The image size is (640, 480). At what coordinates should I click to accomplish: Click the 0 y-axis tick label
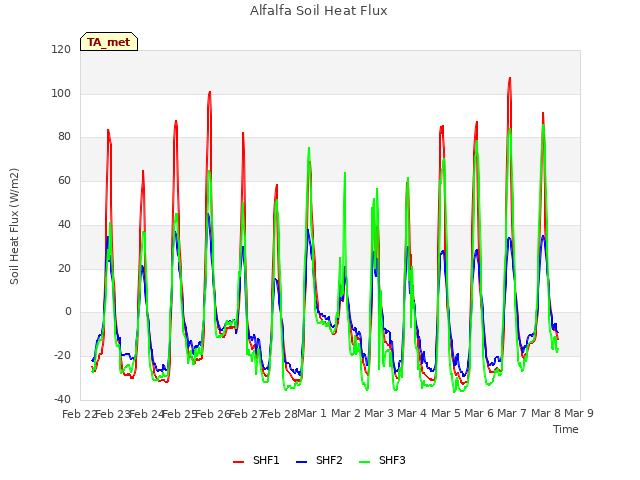(68, 312)
